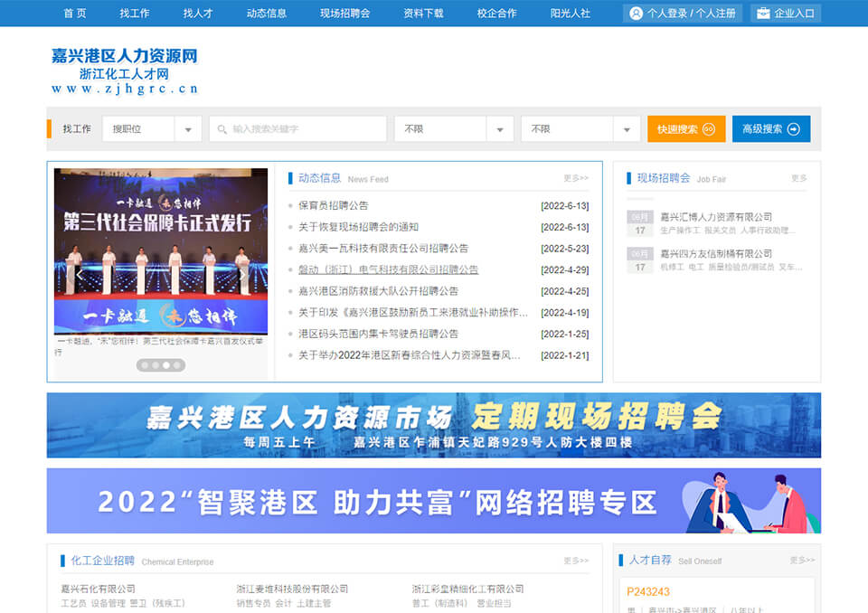The height and width of the screenshot is (613, 868).
Task: Advance carousel using the right arrow
Action: 242,275
